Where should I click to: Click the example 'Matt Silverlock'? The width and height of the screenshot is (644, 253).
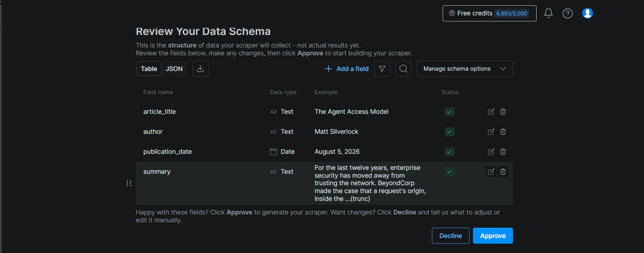tap(337, 132)
